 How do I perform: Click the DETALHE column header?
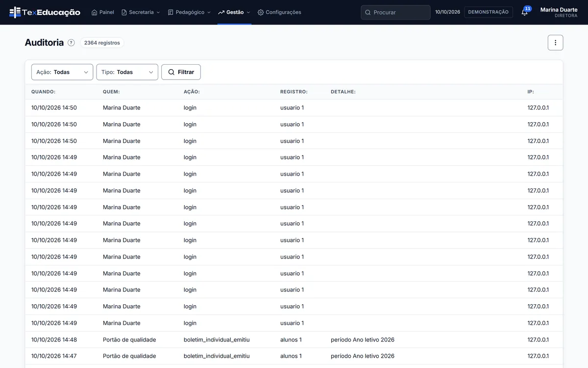pyautogui.click(x=343, y=92)
